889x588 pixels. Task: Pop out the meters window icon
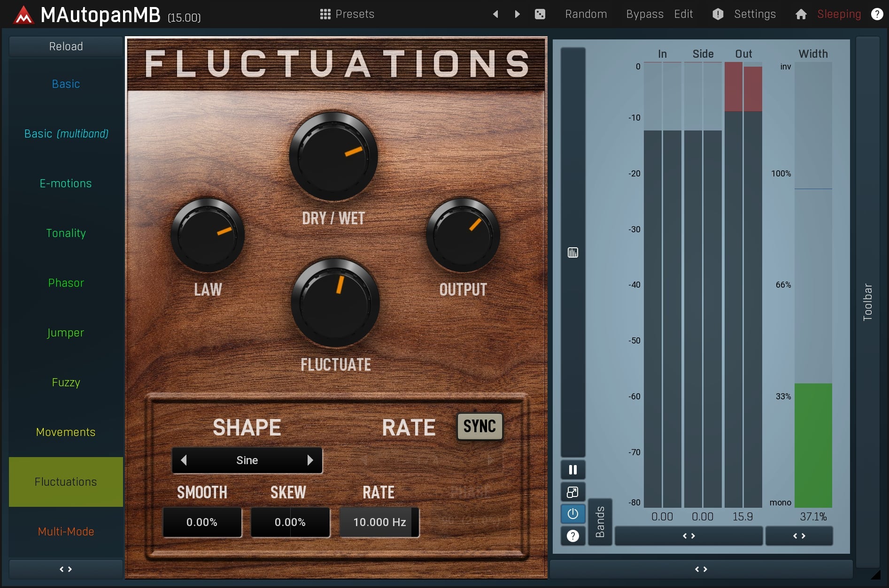(x=573, y=492)
